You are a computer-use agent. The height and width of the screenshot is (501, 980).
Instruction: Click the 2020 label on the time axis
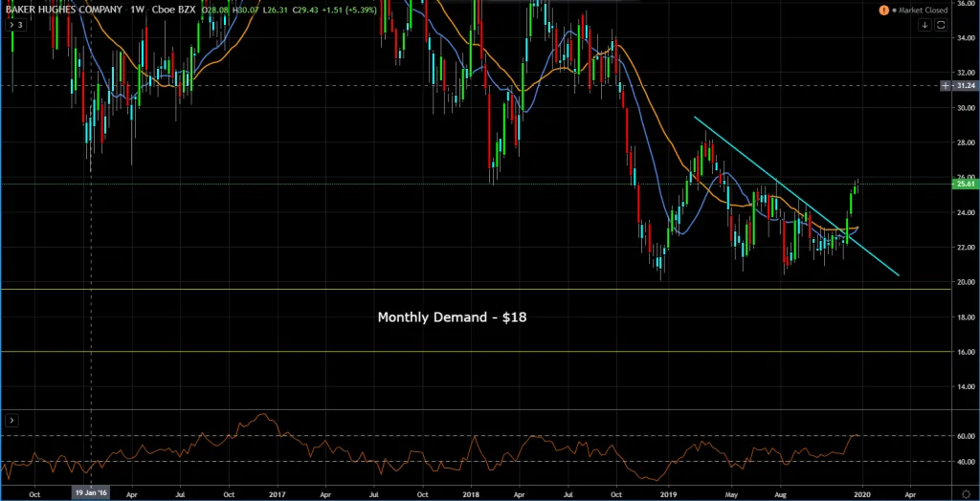click(862, 493)
